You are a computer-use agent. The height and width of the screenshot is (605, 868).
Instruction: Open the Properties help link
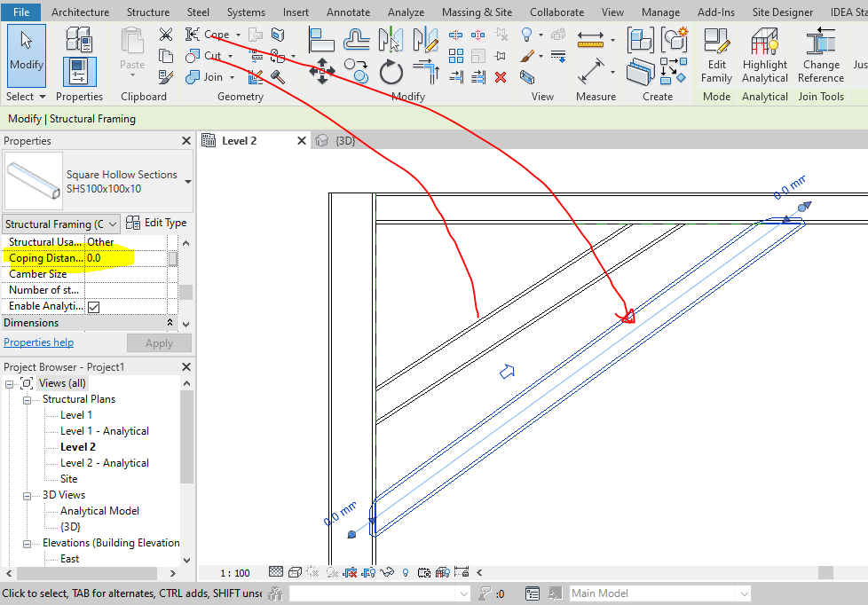pyautogui.click(x=38, y=342)
